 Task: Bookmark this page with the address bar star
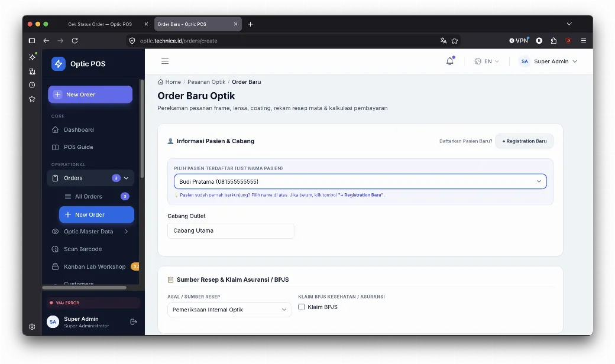[x=455, y=41]
